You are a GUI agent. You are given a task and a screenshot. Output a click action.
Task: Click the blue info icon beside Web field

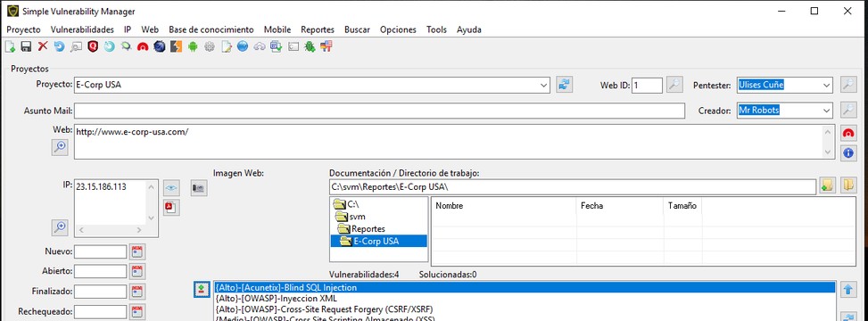848,152
